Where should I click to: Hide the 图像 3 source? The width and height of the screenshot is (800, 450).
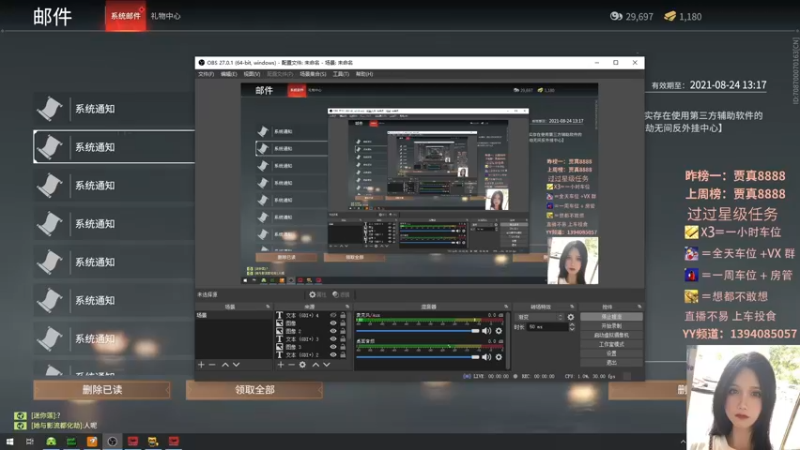pos(333,347)
